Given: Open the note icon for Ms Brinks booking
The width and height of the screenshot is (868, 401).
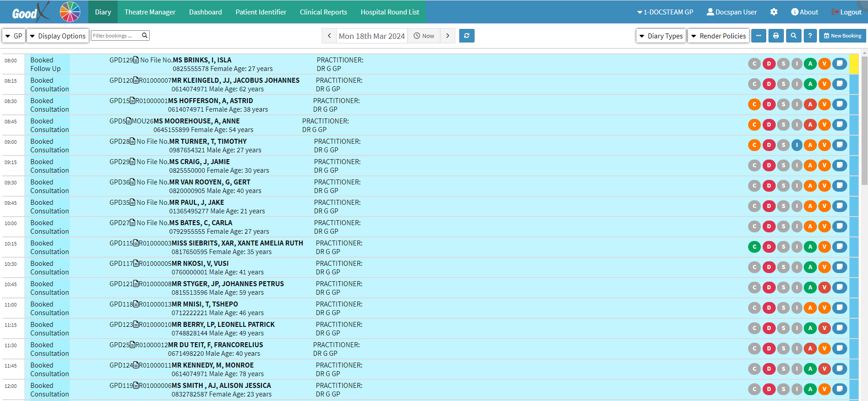Looking at the screenshot, I should [840, 64].
